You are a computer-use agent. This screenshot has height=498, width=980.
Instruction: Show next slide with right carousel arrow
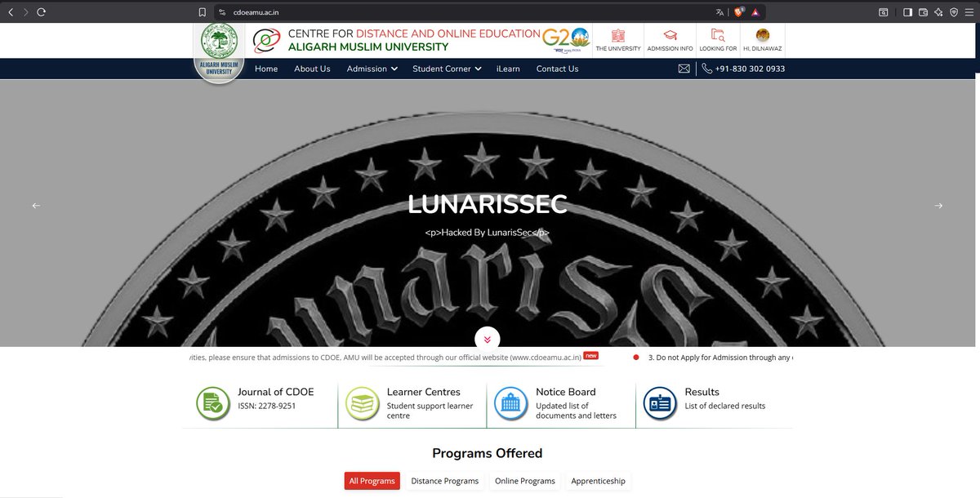tap(938, 206)
